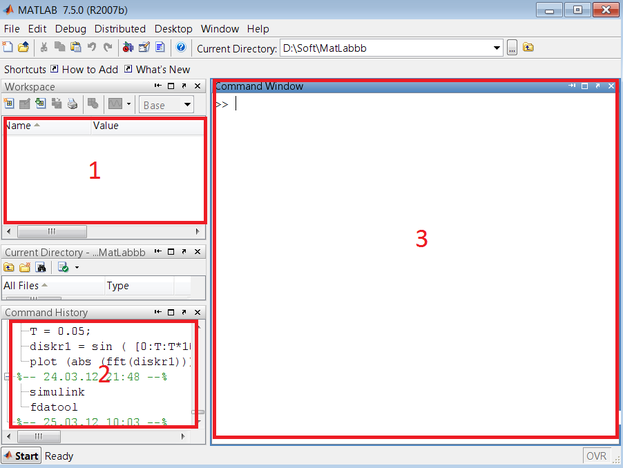Expand the Current Directory path dropdown
The image size is (623, 468).
pyautogui.click(x=497, y=48)
